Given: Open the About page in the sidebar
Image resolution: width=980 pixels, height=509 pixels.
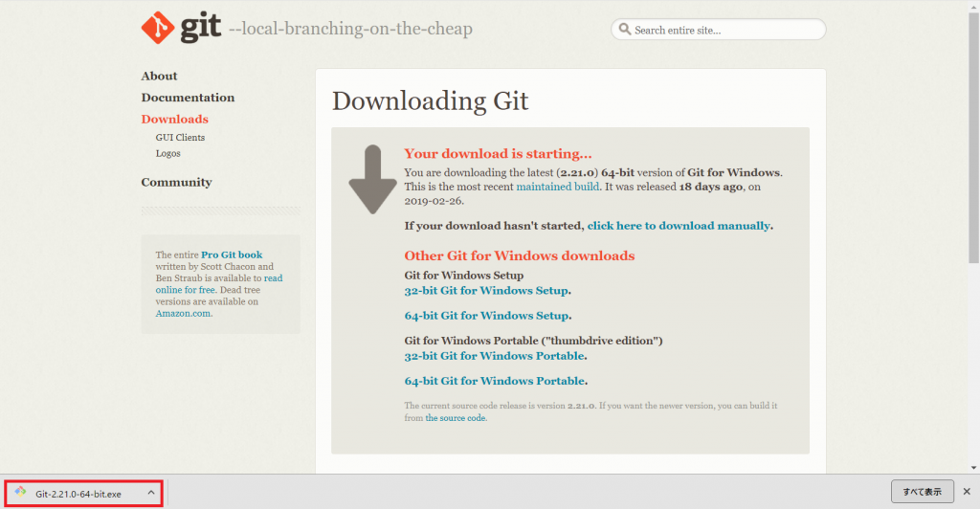Looking at the screenshot, I should pyautogui.click(x=160, y=76).
